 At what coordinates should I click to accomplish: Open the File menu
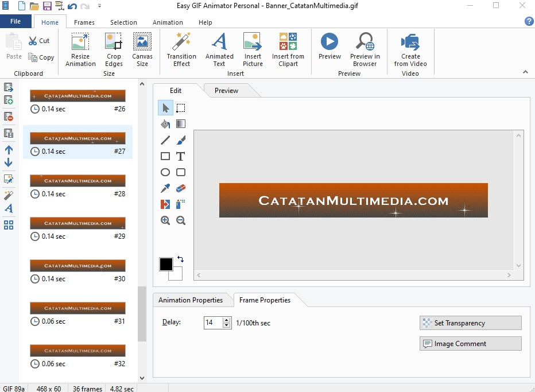[x=15, y=21]
